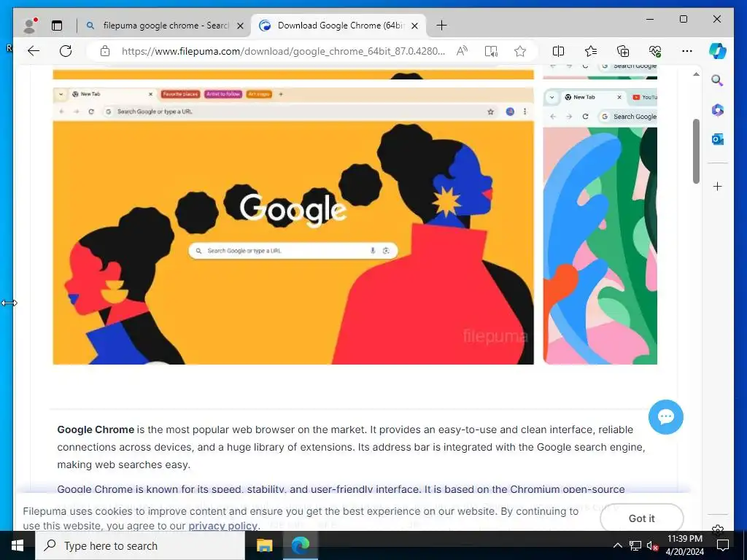Open Browser essentials heart icon

(655, 51)
